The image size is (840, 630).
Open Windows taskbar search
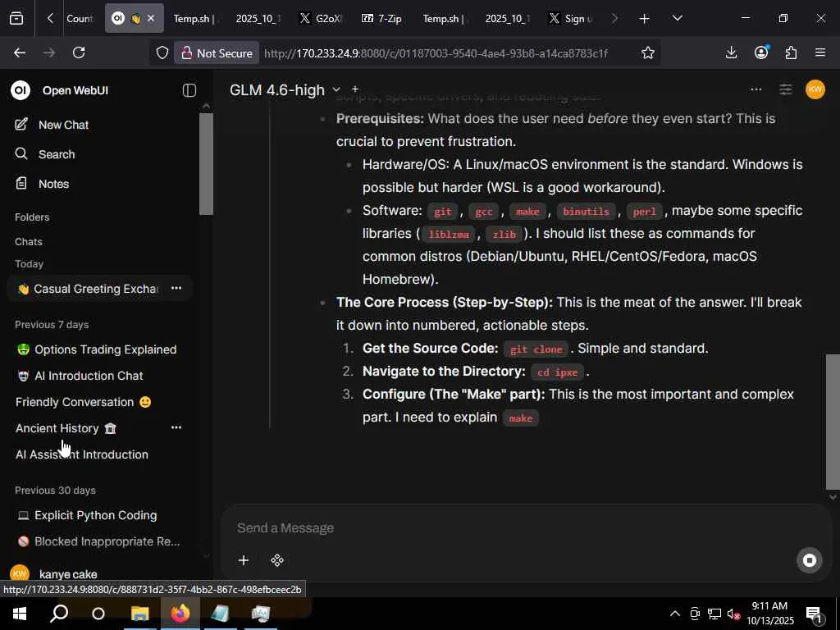click(x=59, y=614)
